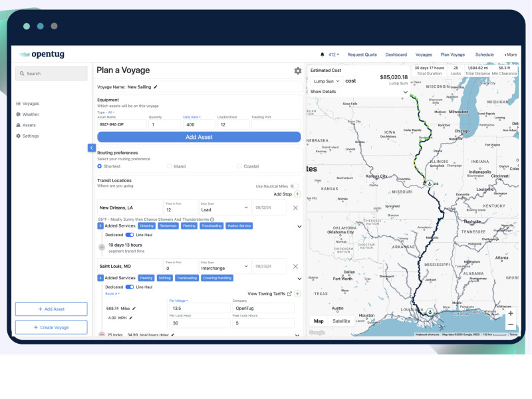Toggle Use Nautical Miles switch
The width and height of the screenshot is (532, 399).
click(x=295, y=186)
